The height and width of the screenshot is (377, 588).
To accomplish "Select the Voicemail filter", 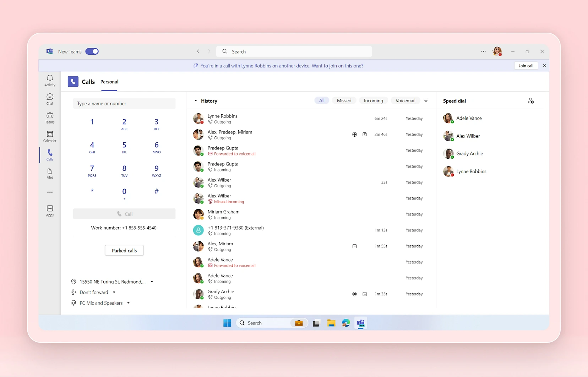I will point(405,100).
